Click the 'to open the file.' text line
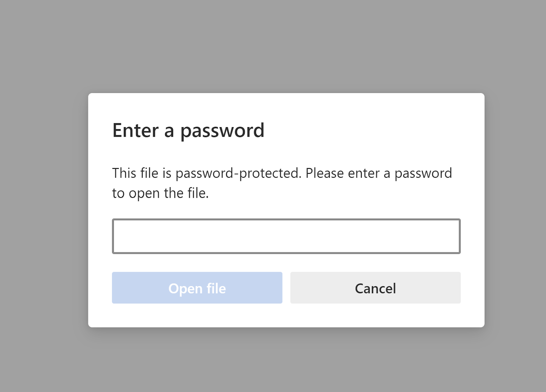The width and height of the screenshot is (546, 392). pos(160,193)
